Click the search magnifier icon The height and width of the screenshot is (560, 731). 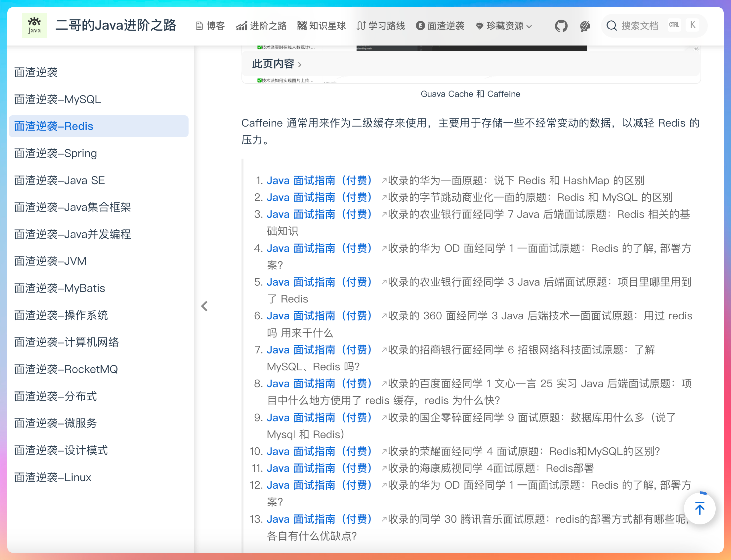pyautogui.click(x=611, y=26)
